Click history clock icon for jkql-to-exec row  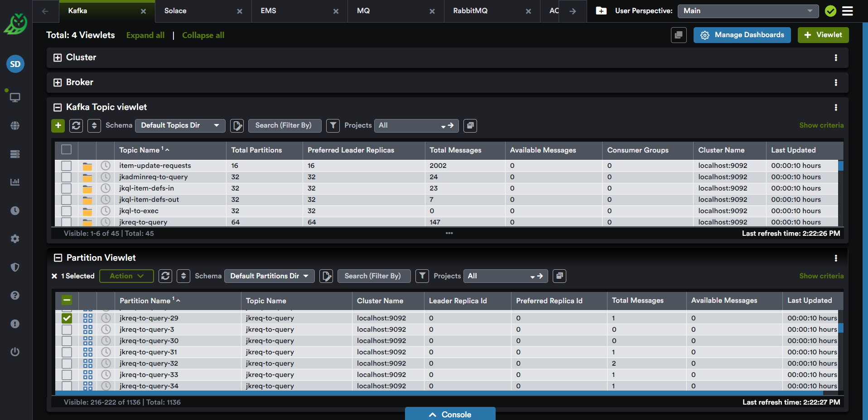pyautogui.click(x=106, y=211)
